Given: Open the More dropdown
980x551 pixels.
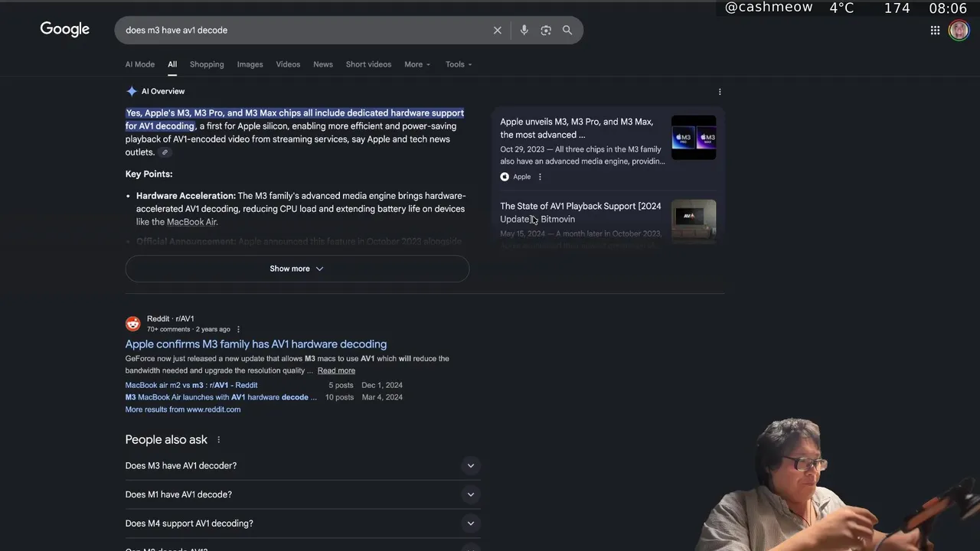Looking at the screenshot, I should [417, 64].
